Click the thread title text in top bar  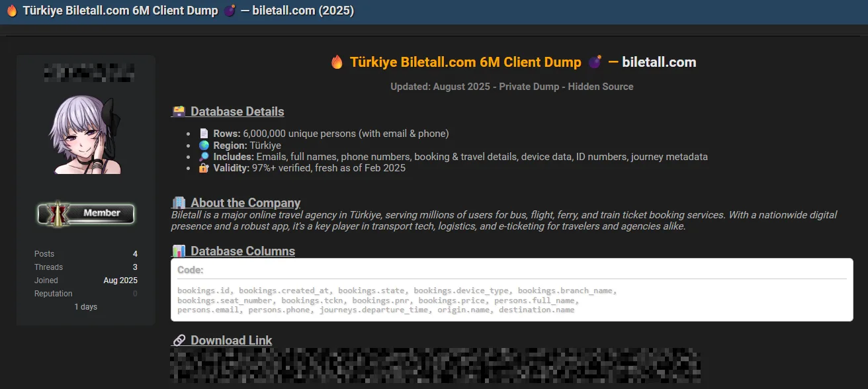tap(189, 11)
